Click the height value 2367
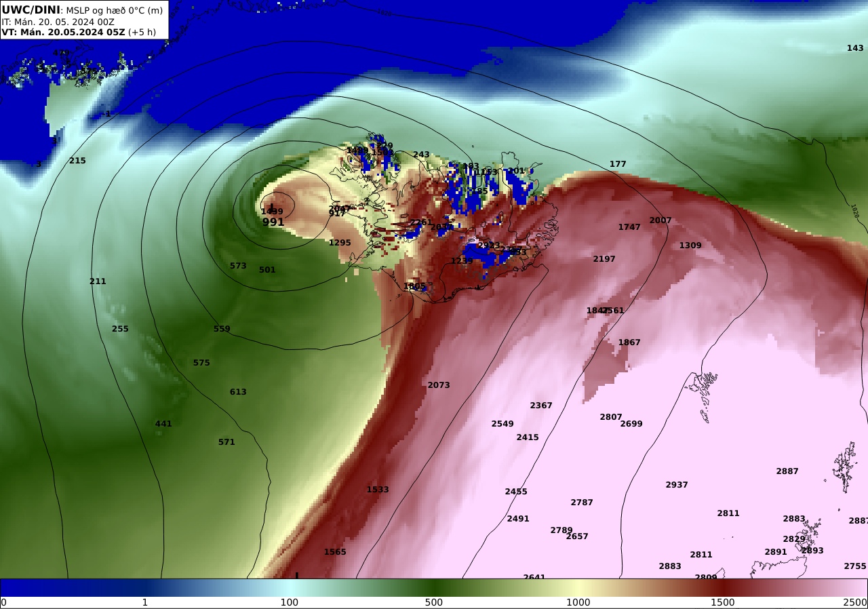868x609 pixels. [541, 406]
